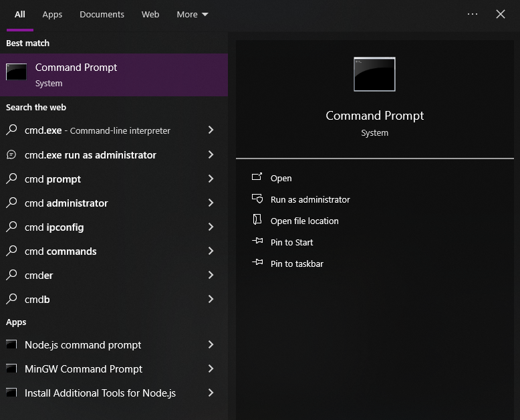Click the folder icon for Open file location
The width and height of the screenshot is (520, 420).
[x=257, y=219]
